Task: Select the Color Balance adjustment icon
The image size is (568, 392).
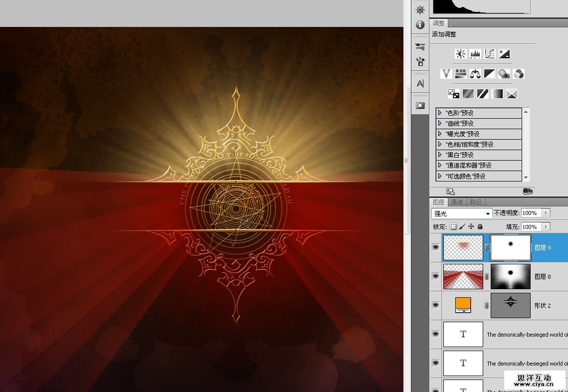Action: tap(475, 74)
